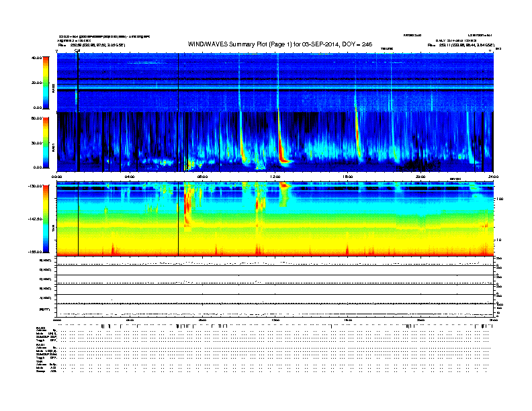Select the RAD1 status block heading
The image size is (532, 411).
(41, 345)
